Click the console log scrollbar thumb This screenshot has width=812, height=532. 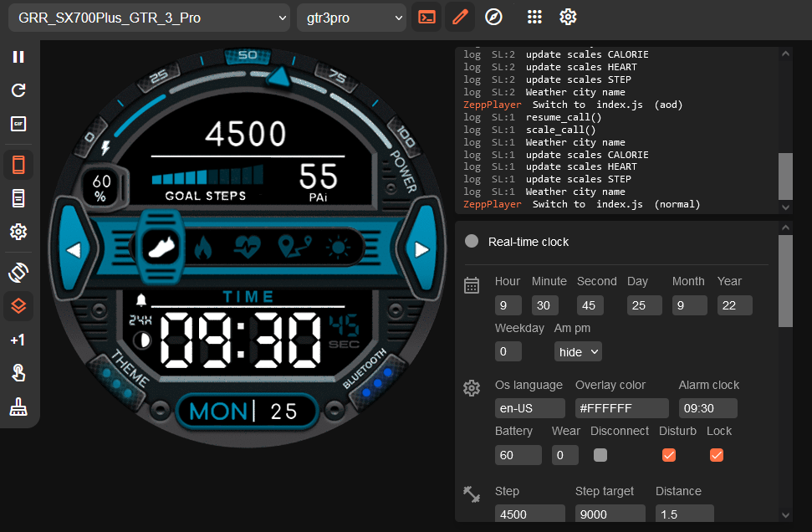pyautogui.click(x=785, y=176)
